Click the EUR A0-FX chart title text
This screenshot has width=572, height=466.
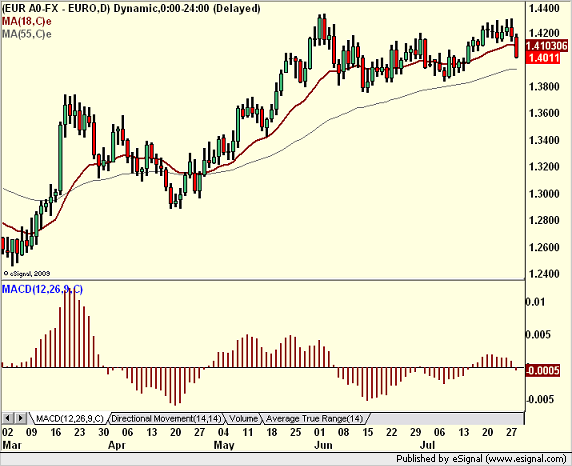click(131, 8)
